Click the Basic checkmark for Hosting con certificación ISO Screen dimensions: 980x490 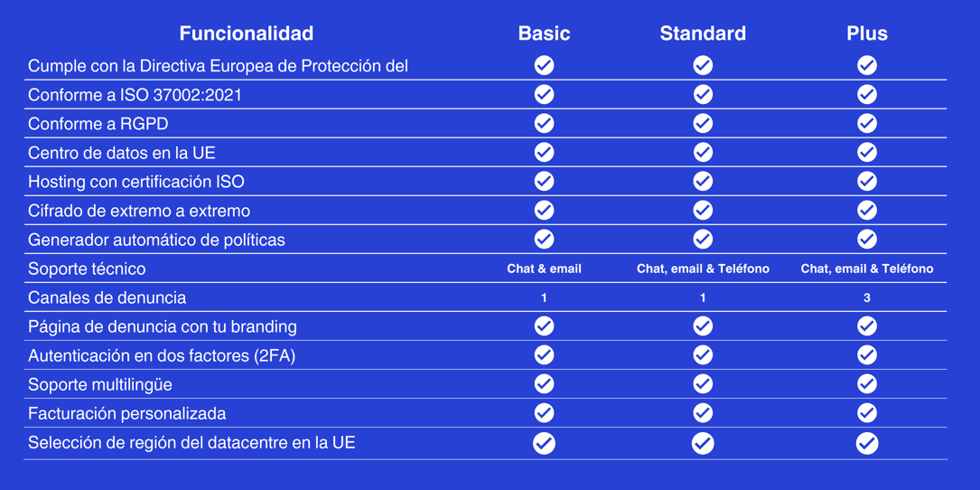(544, 181)
